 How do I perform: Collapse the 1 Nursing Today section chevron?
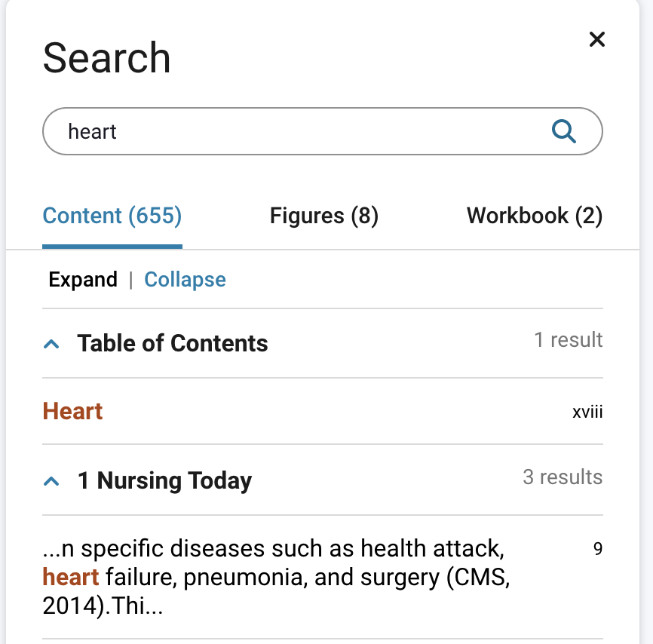click(x=51, y=480)
